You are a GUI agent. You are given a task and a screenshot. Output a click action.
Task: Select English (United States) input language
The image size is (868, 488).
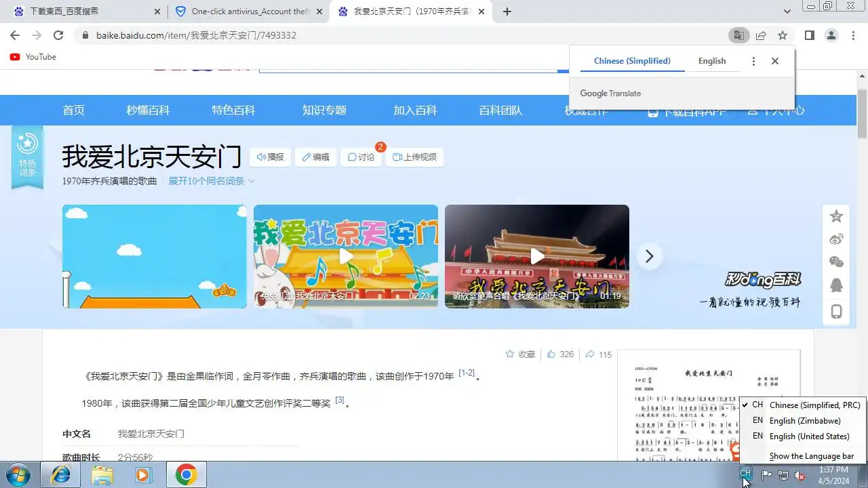[803, 436]
